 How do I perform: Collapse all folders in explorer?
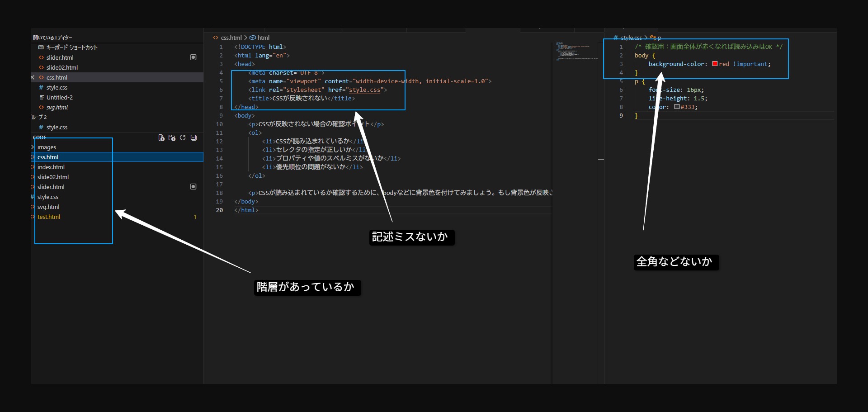click(193, 138)
